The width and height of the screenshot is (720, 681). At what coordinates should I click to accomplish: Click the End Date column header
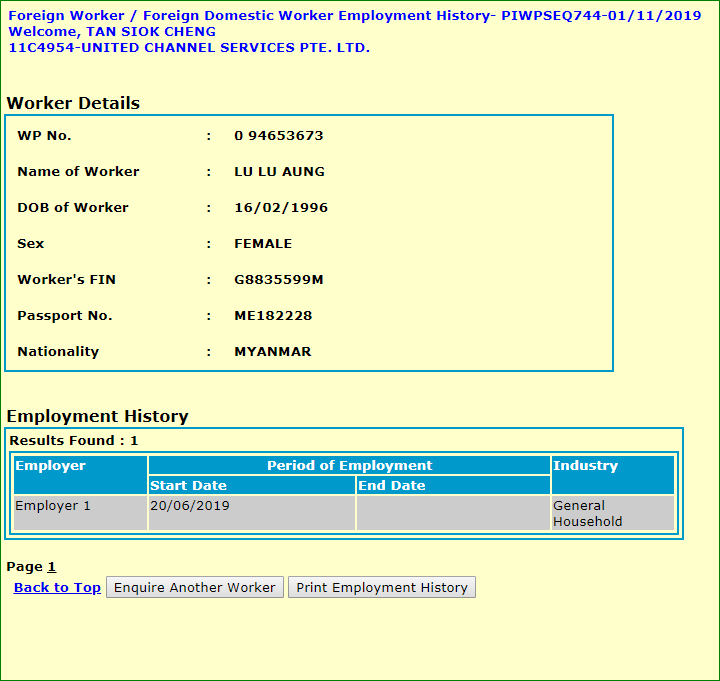(x=453, y=486)
